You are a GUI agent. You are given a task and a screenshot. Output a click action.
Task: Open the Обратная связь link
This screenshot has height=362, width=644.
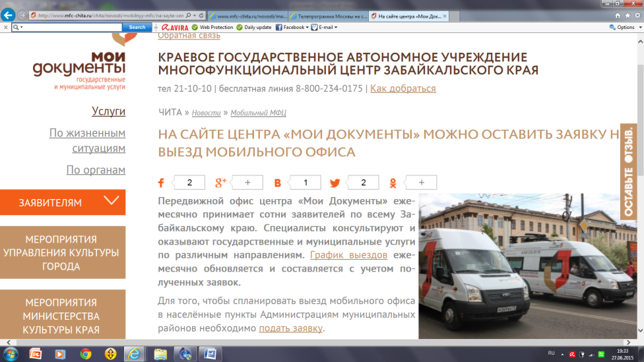(189, 36)
